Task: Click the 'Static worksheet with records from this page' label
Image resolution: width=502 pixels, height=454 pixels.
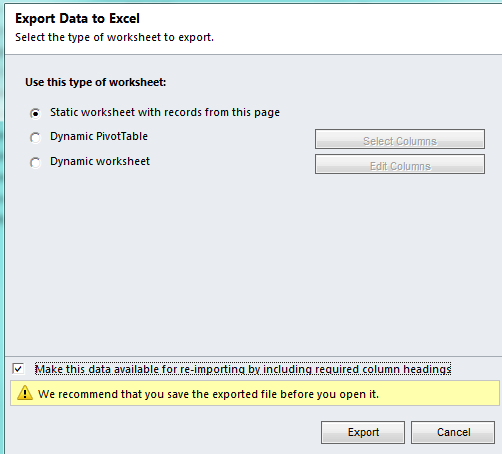Action: click(x=165, y=113)
